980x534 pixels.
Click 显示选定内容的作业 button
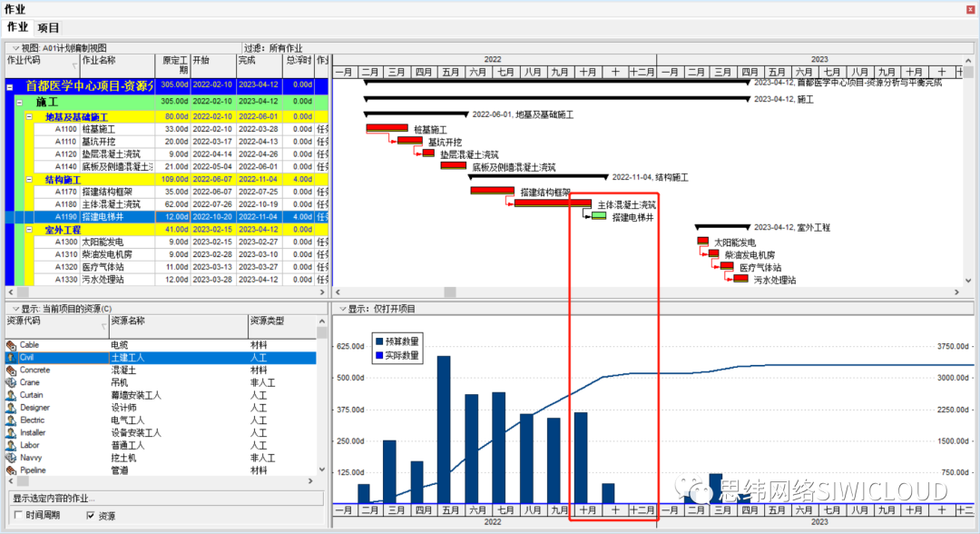click(168, 499)
